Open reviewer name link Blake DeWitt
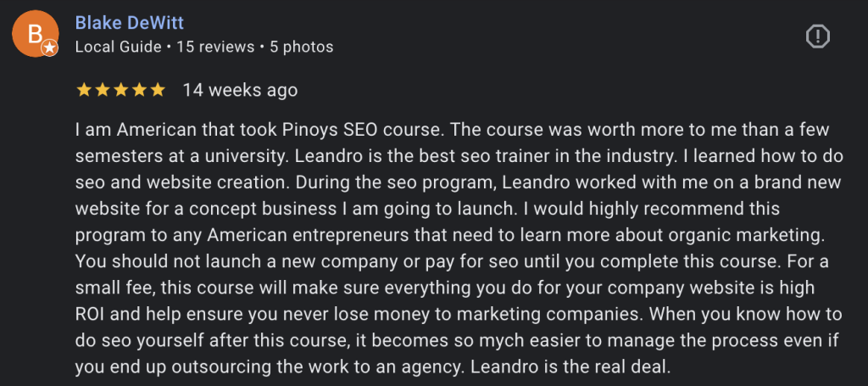Viewport: 868px width, 386px height. [x=129, y=23]
